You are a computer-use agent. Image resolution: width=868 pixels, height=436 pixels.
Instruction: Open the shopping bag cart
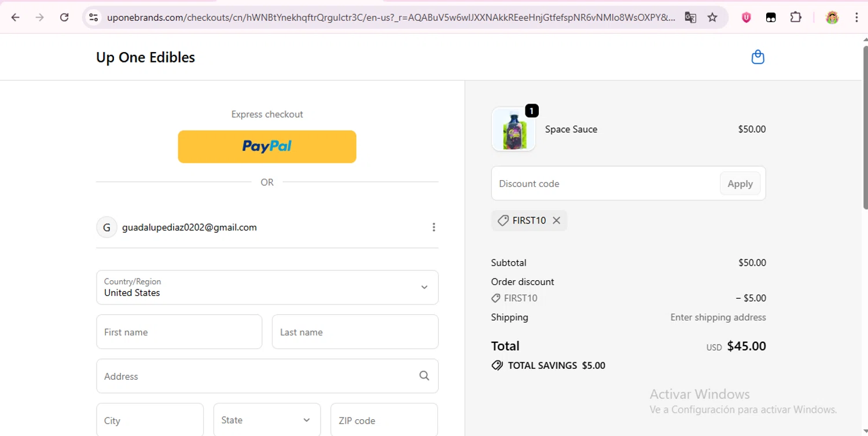pyautogui.click(x=757, y=57)
